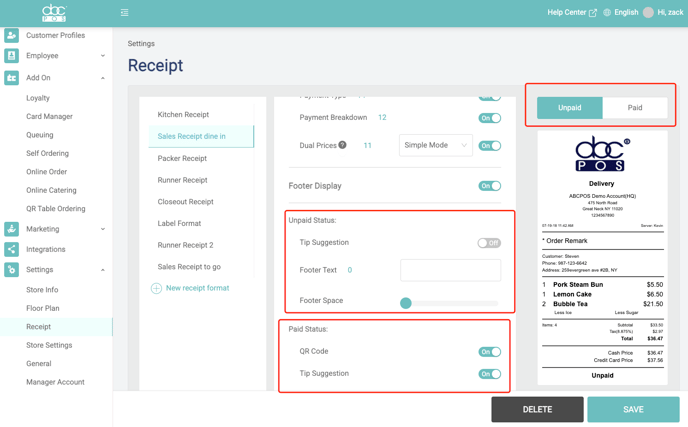Click the Footer Space slider handle
Image resolution: width=688 pixels, height=427 pixels.
click(x=406, y=303)
